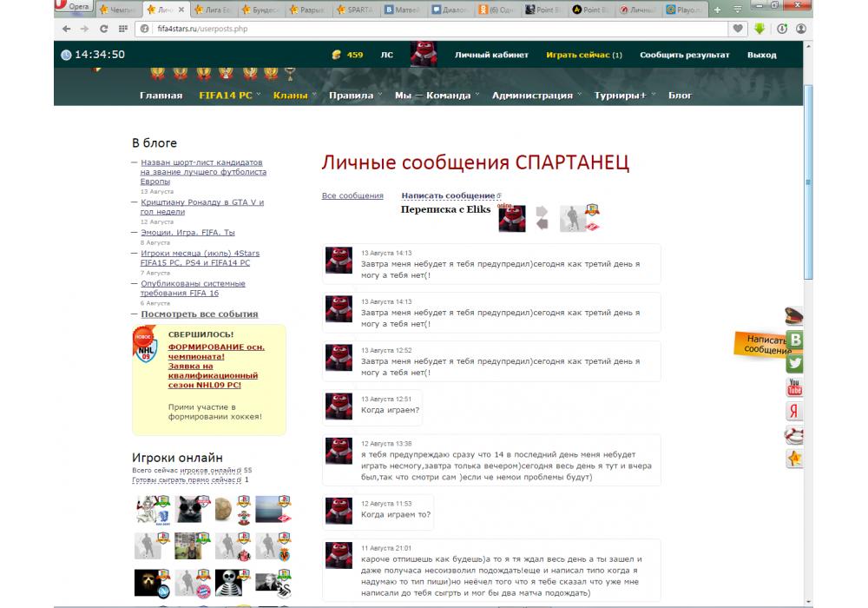
Task: Click the address bar with fifa4stars.ru
Action: pos(431,29)
